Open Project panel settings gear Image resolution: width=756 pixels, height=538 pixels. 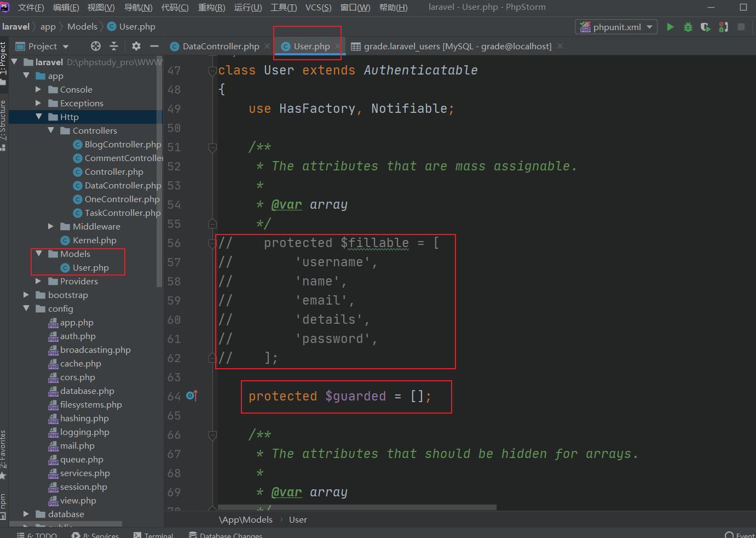136,46
